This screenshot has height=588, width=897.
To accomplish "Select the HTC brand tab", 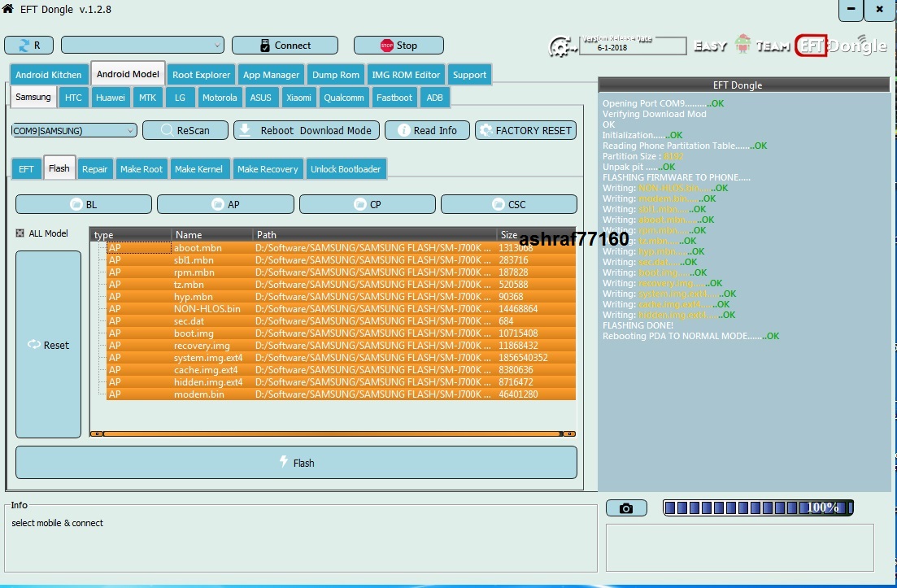I will tap(73, 98).
